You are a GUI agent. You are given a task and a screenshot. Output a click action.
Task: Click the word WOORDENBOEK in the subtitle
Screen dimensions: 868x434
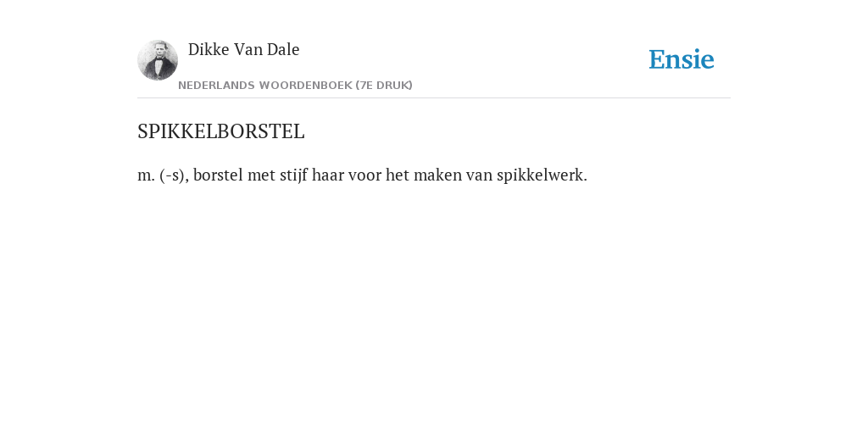click(305, 86)
